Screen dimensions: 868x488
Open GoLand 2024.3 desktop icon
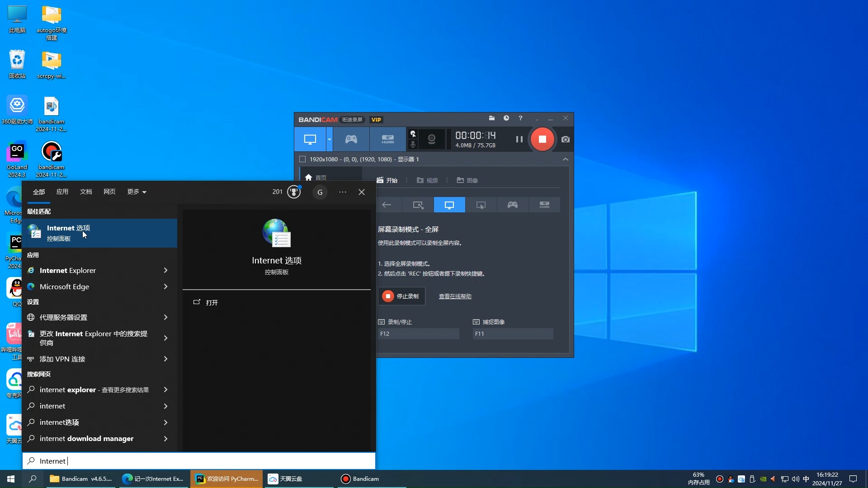point(17,159)
